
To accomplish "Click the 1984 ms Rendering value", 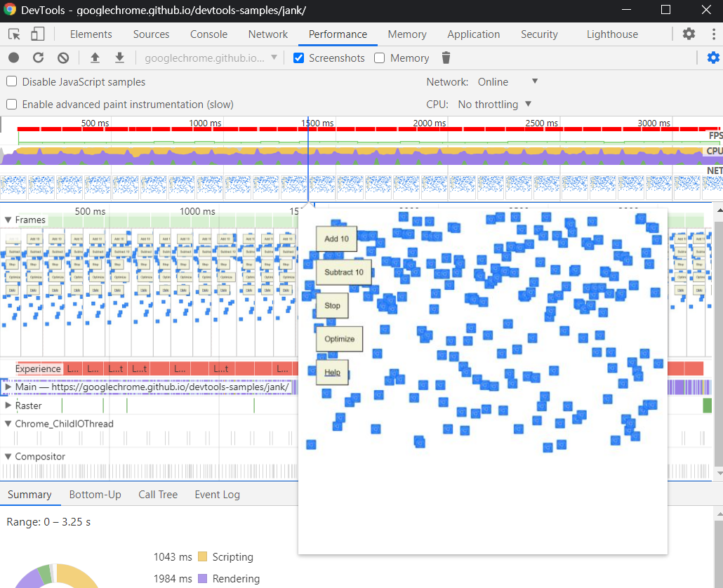I will click(173, 578).
